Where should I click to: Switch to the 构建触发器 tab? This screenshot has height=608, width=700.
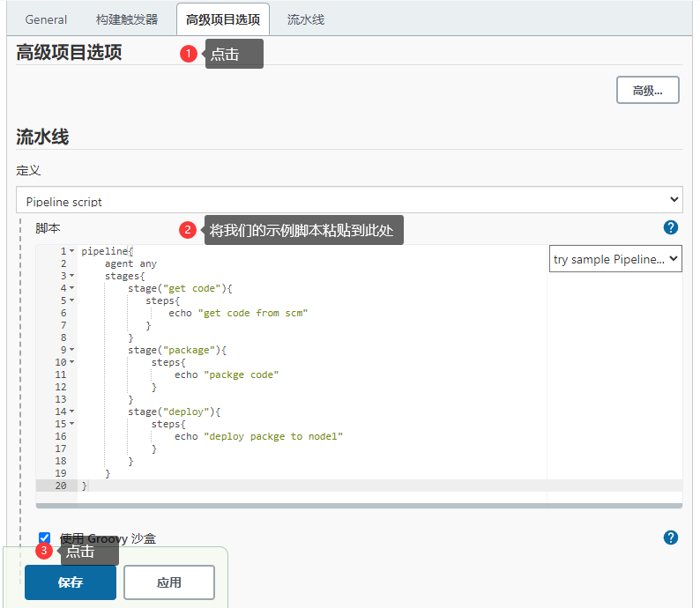[x=127, y=19]
